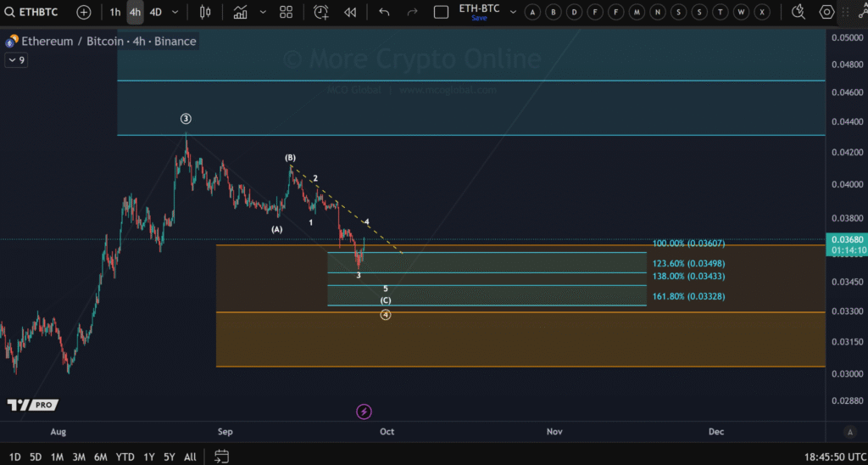868x465 pixels.
Task: Open chart settings hexagon icon
Action: 826,12
